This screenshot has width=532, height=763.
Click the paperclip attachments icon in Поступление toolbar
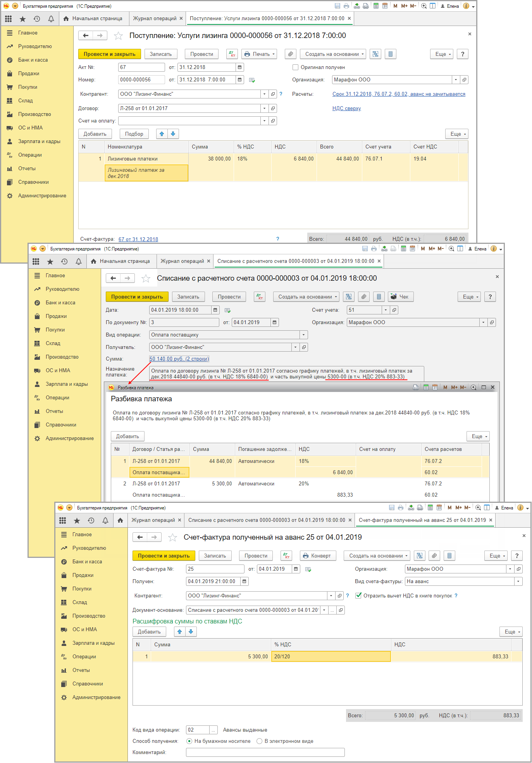pos(291,54)
